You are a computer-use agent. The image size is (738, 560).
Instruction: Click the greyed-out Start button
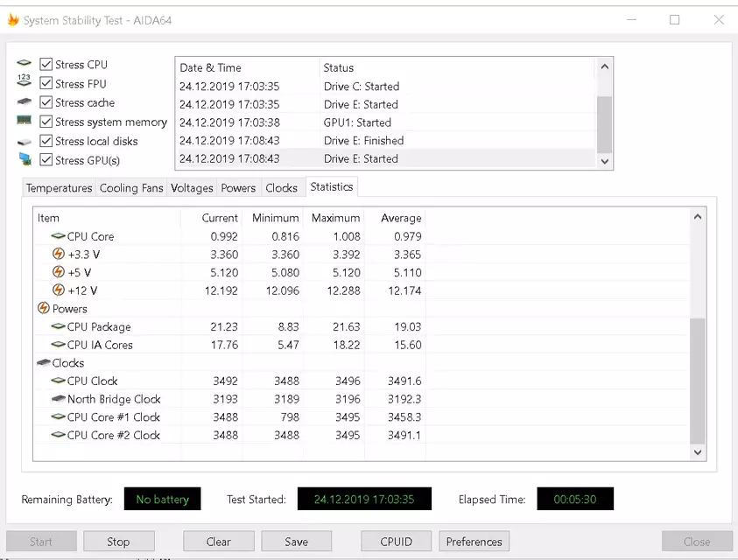[x=41, y=541]
